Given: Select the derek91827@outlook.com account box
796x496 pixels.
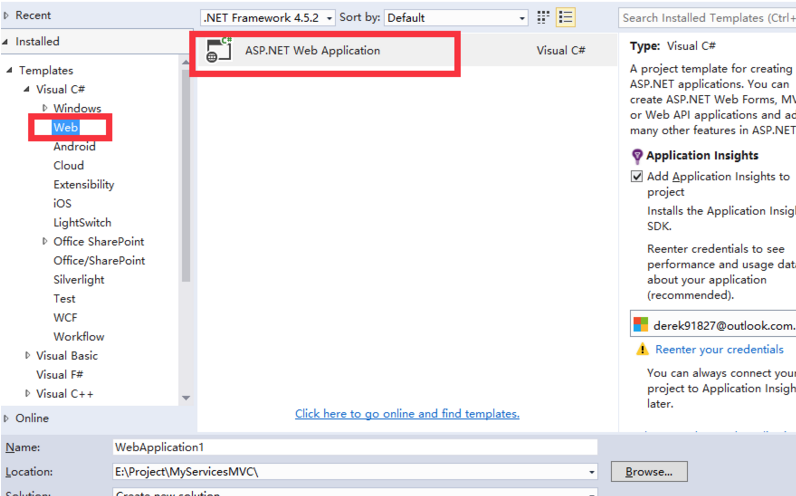Looking at the screenshot, I should point(713,324).
